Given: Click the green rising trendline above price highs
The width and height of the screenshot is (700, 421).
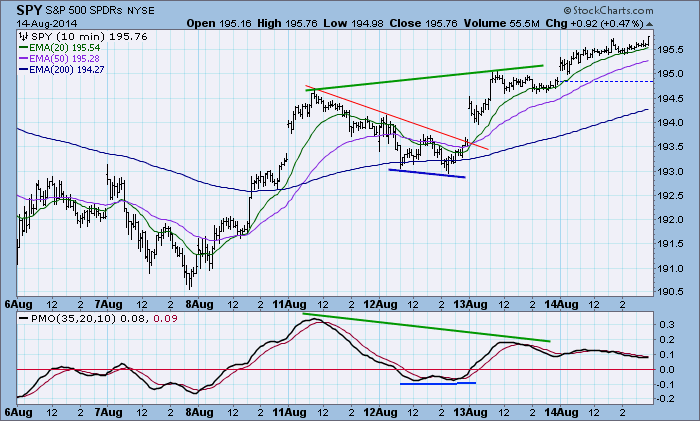Looking at the screenshot, I should (x=424, y=78).
